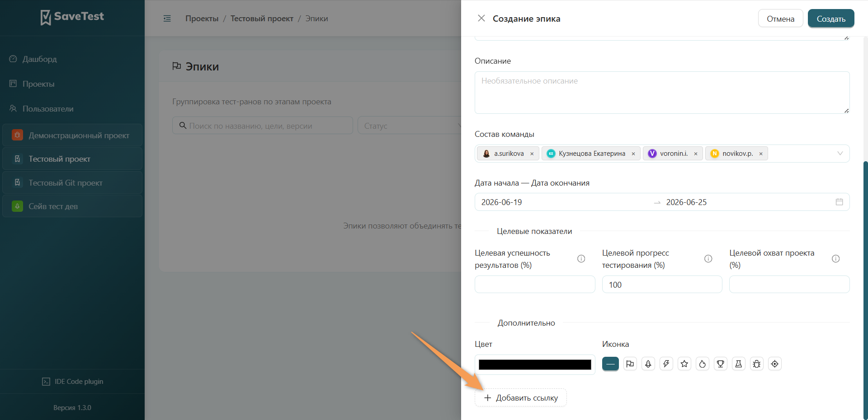Open Тестовый проект in sidebar
The height and width of the screenshot is (420, 868).
(x=72, y=159)
